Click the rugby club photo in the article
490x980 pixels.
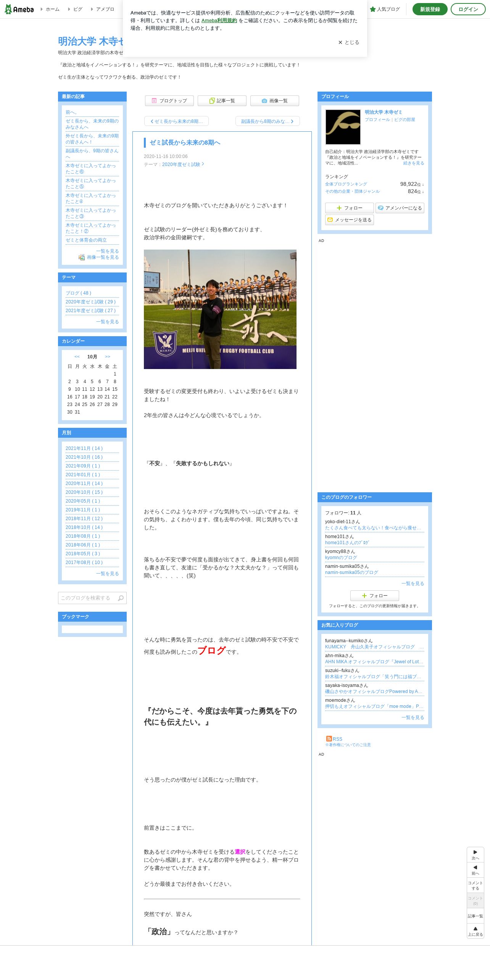click(x=220, y=309)
